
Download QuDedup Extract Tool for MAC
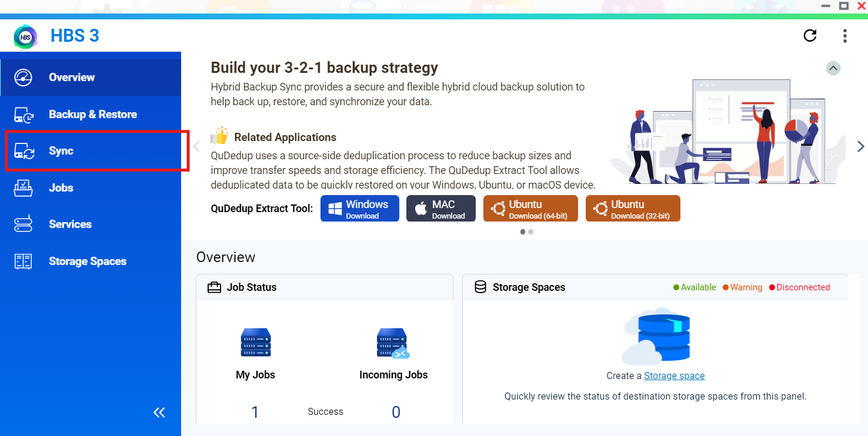click(441, 209)
